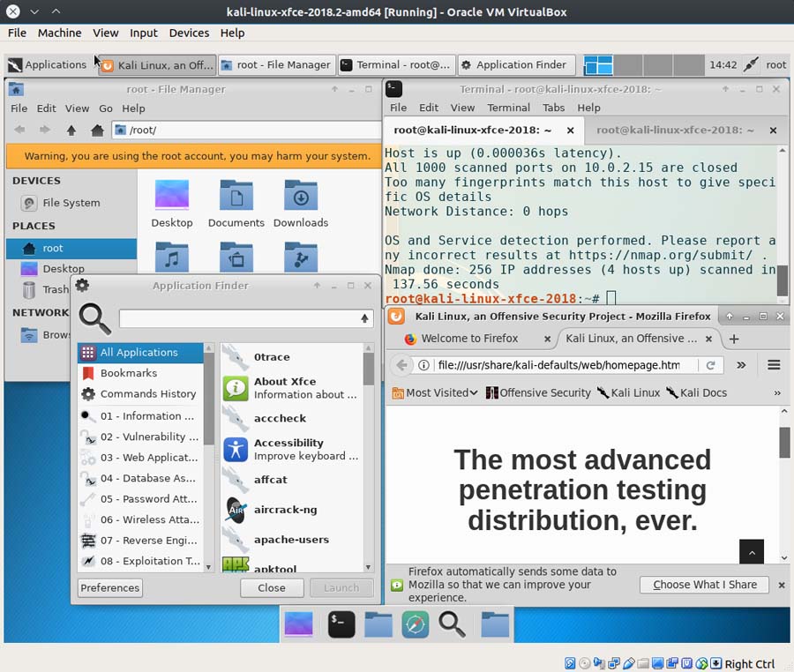Select Commands History category
The height and width of the screenshot is (672, 794).
[x=147, y=394]
